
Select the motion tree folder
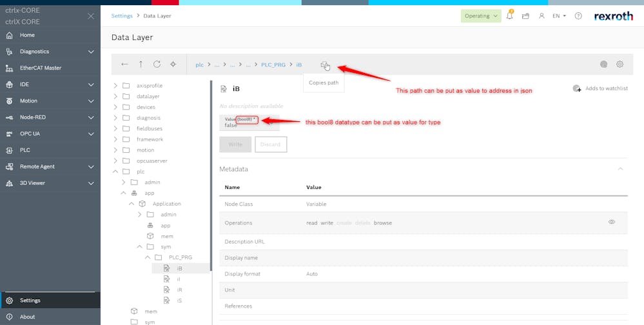146,150
